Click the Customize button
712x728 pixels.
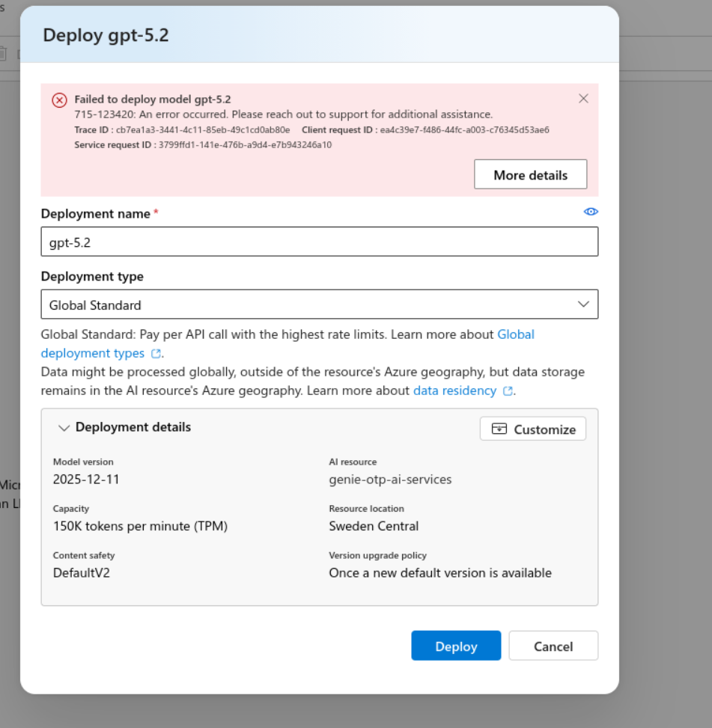point(533,429)
